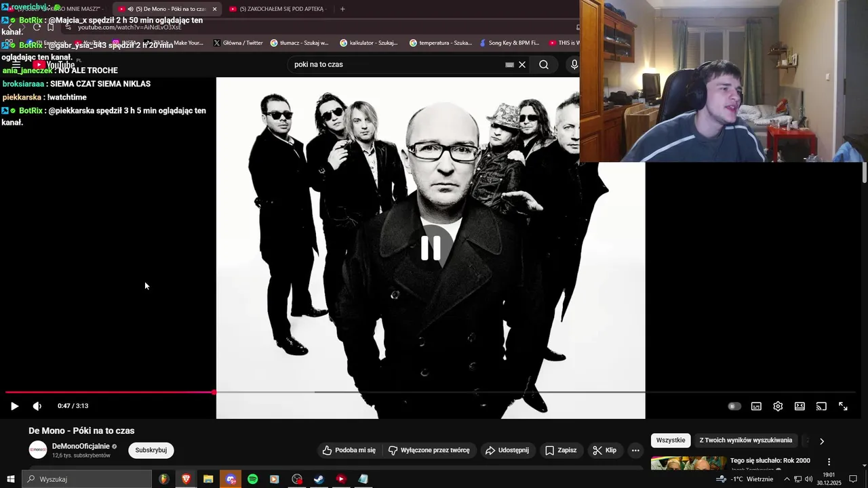868x488 pixels.
Task: Open Spotify from taskbar
Action: [x=253, y=479]
